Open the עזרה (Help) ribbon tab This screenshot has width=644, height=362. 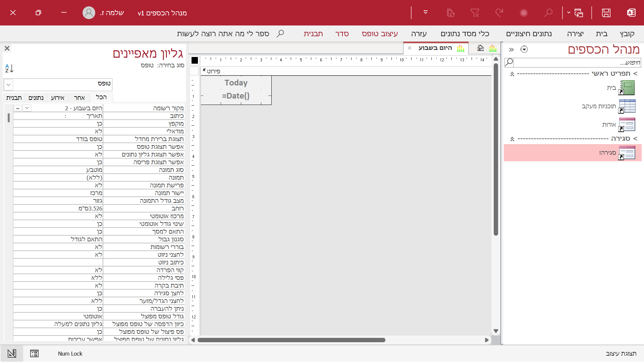click(419, 34)
